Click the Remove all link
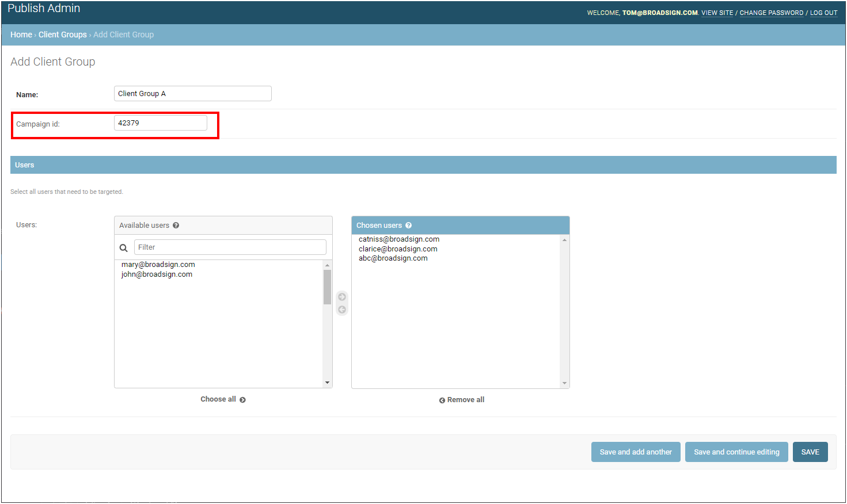The height and width of the screenshot is (504, 847). click(462, 400)
